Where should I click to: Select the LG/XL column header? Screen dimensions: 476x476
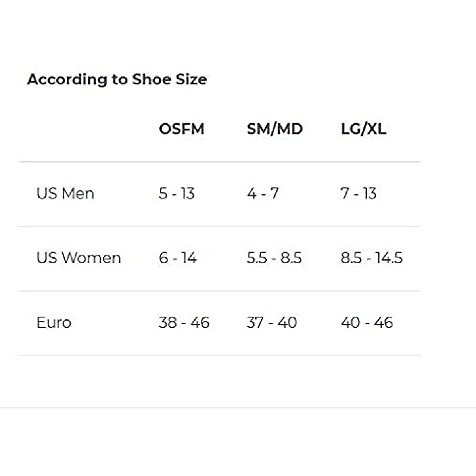click(x=363, y=129)
